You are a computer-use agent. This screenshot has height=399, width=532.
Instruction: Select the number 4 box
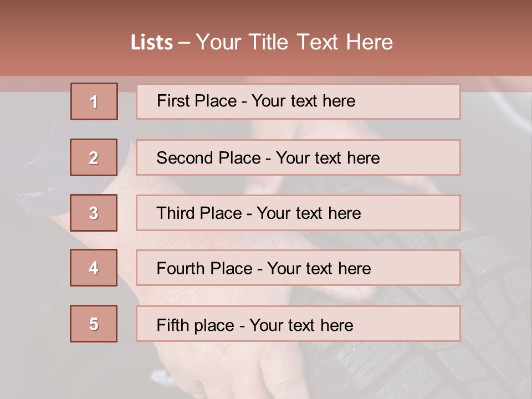94,268
